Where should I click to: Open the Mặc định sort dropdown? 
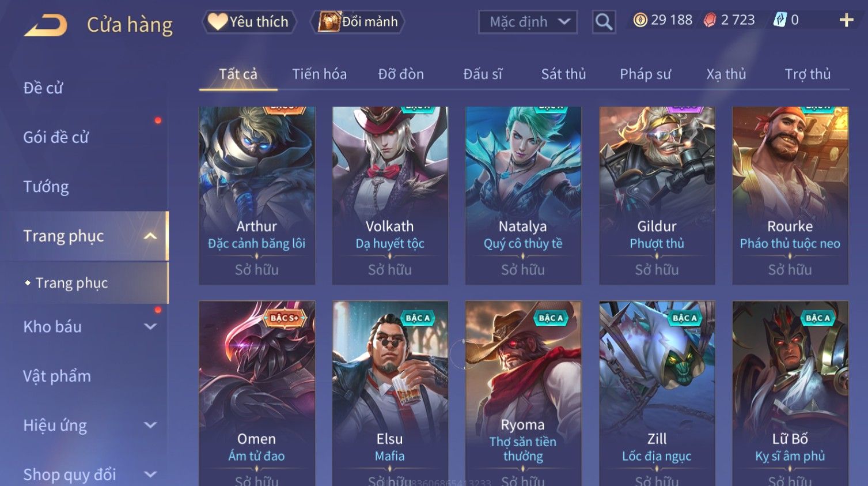(x=528, y=22)
